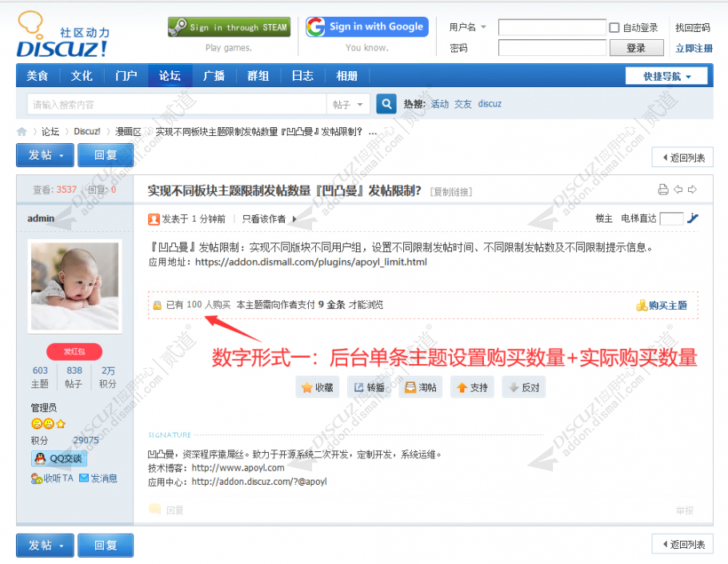The width and height of the screenshot is (728, 564).
Task: Open the 文化 nav tab
Action: point(82,76)
